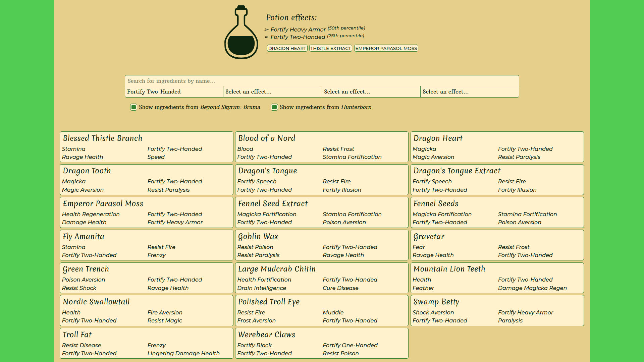Pick the Goblin Wax ingredient card
Viewport: 644px width, 362px height.
321,245
